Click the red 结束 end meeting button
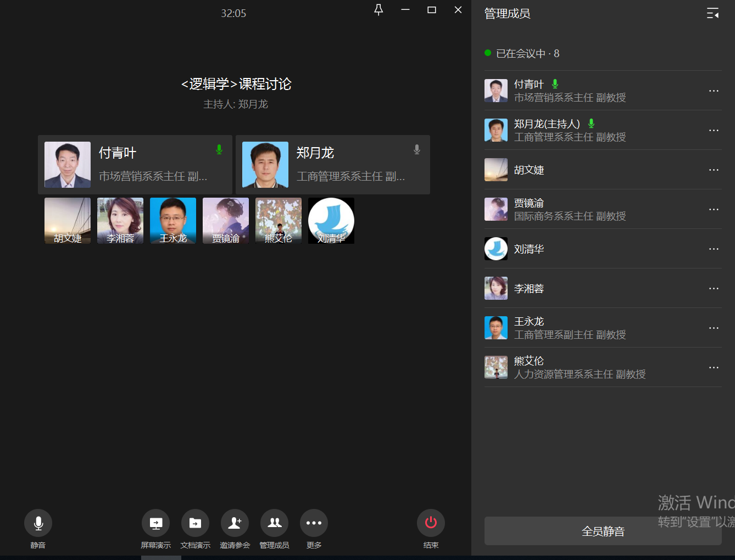Image resolution: width=735 pixels, height=560 pixels. (431, 523)
